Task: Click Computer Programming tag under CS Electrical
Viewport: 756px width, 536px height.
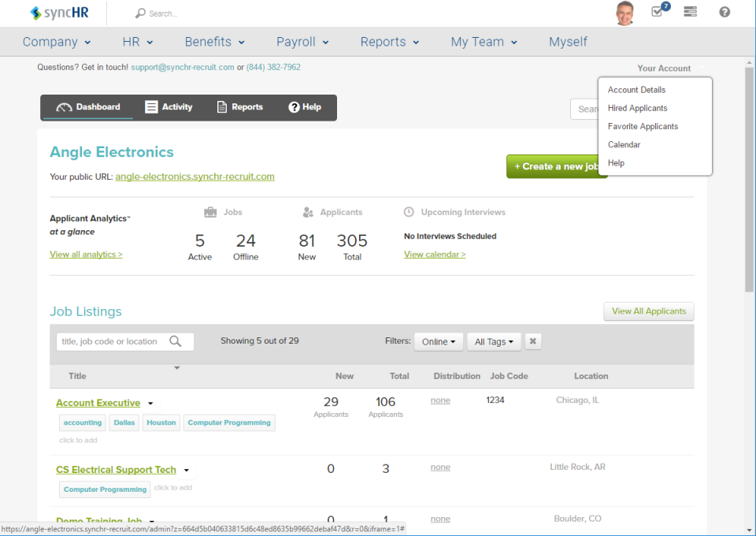Action: point(105,489)
